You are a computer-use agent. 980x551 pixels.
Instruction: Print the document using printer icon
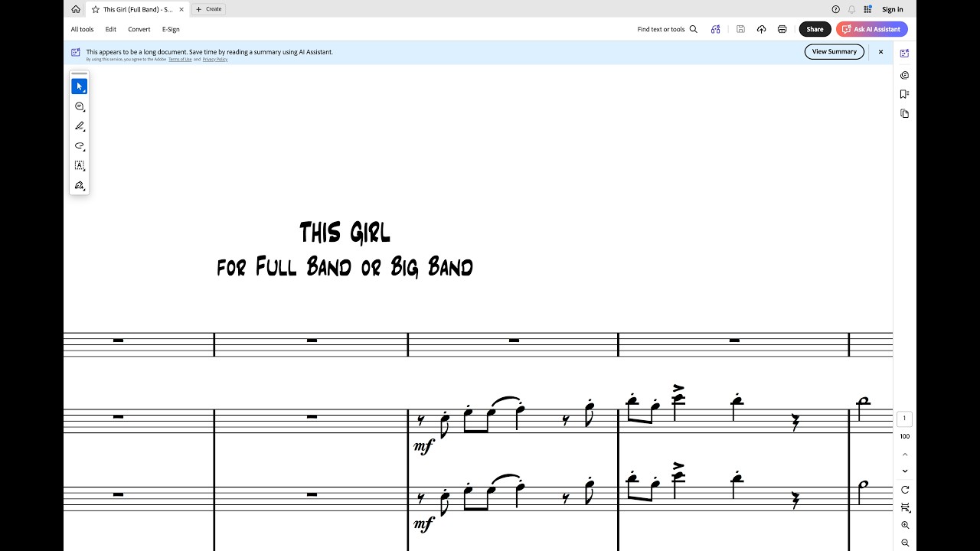782,29
